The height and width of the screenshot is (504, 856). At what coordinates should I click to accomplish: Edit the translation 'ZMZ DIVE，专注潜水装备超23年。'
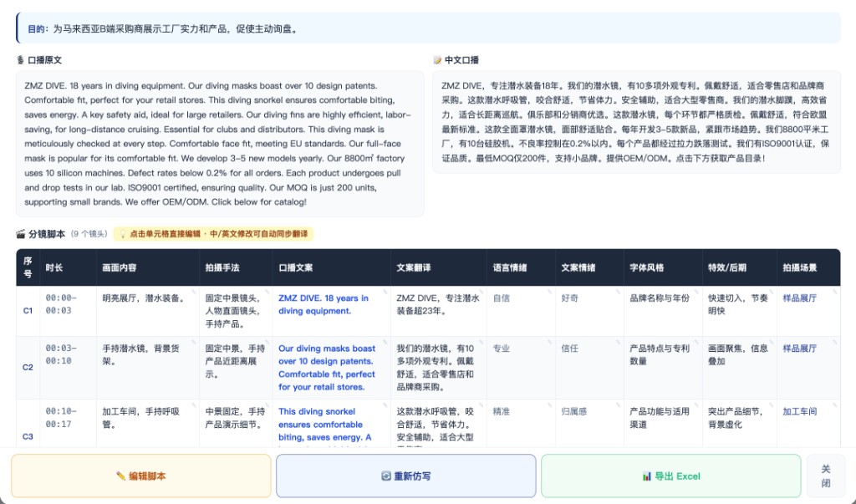coord(438,311)
